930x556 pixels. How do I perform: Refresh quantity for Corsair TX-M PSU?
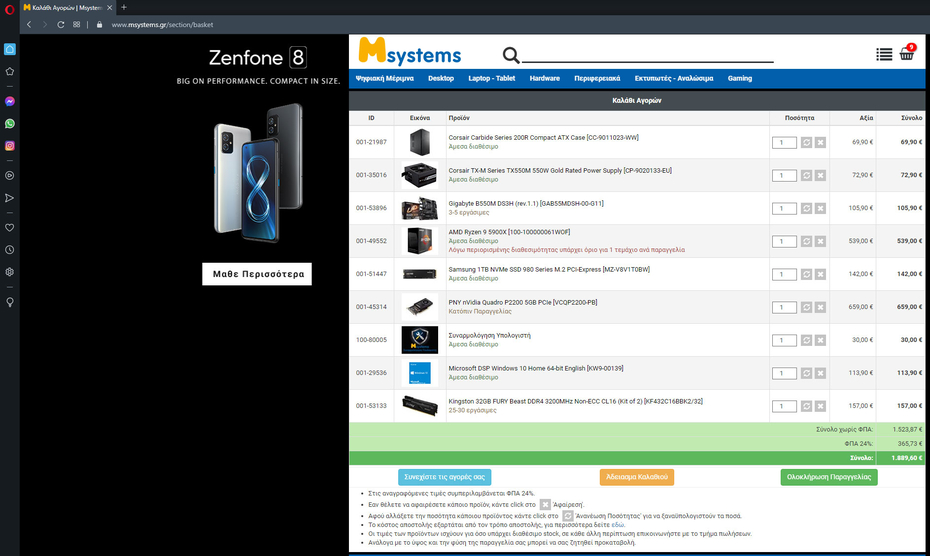pyautogui.click(x=806, y=176)
